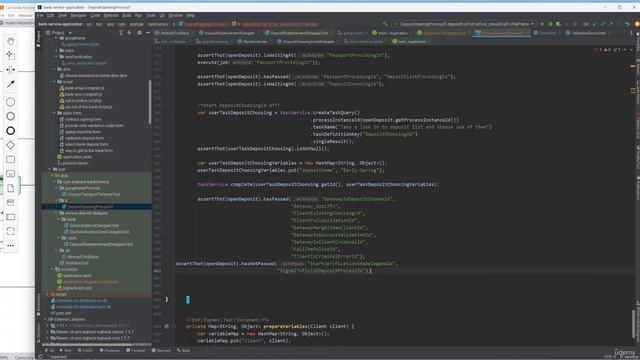Click the Document inline code hint link
The height and width of the screenshot is (360, 640).
[x=247, y=320]
